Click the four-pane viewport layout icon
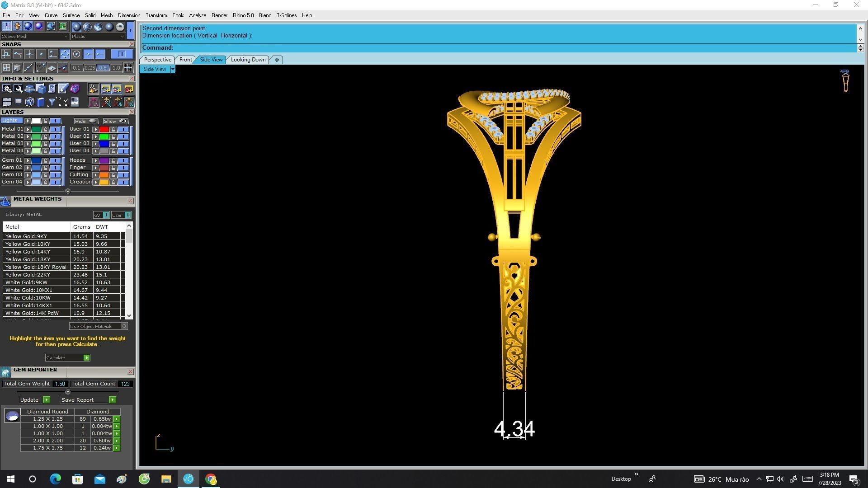Viewport: 868px width, 488px height. pyautogui.click(x=7, y=102)
